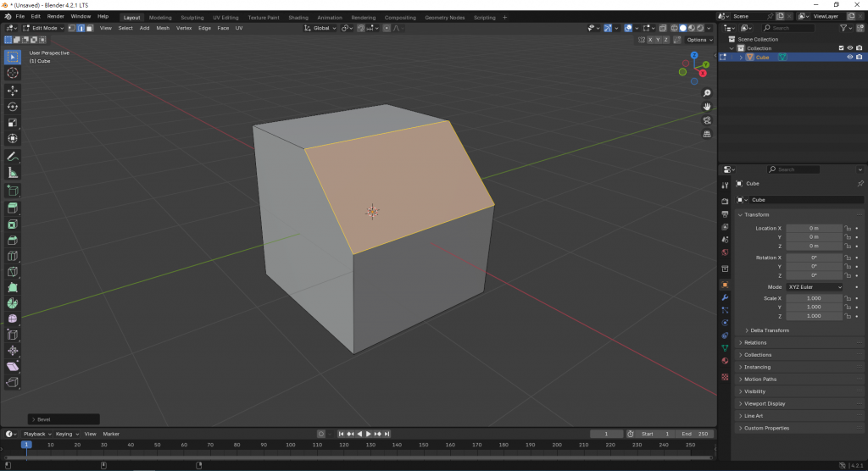This screenshot has width=868, height=471.
Task: Switch to Shading workspace tab
Action: pos(298,18)
